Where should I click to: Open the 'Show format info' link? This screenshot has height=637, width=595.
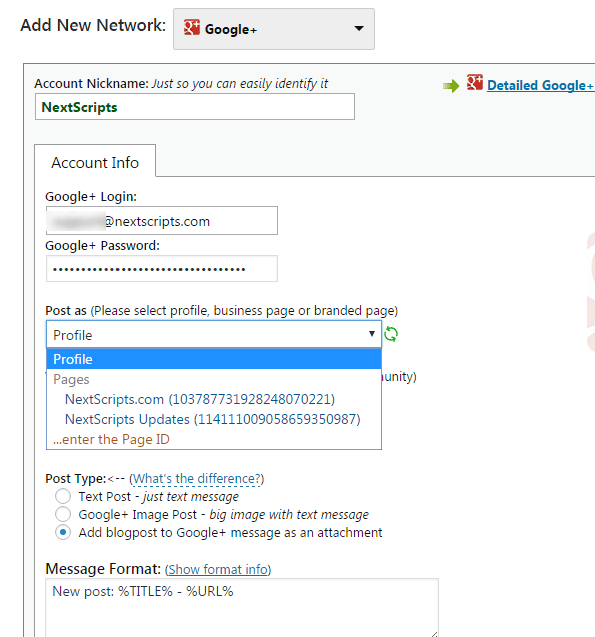click(218, 570)
